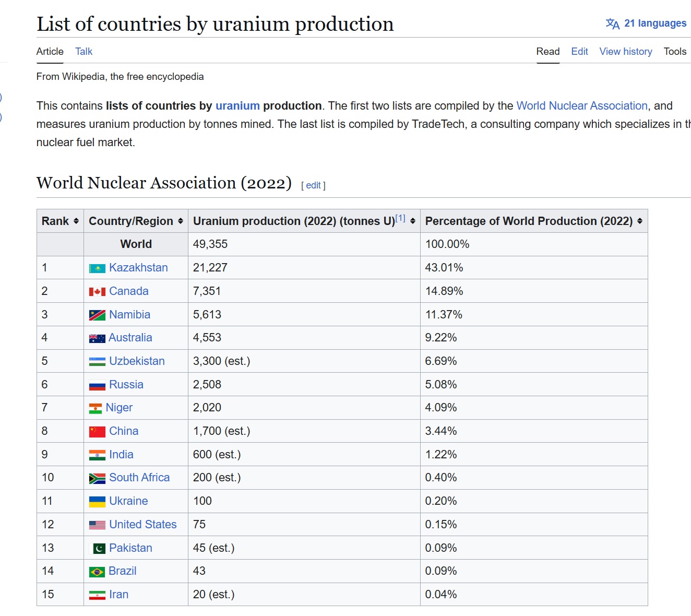Click the World production value 49,355
Viewport: 691px width, 616px height.
210,244
